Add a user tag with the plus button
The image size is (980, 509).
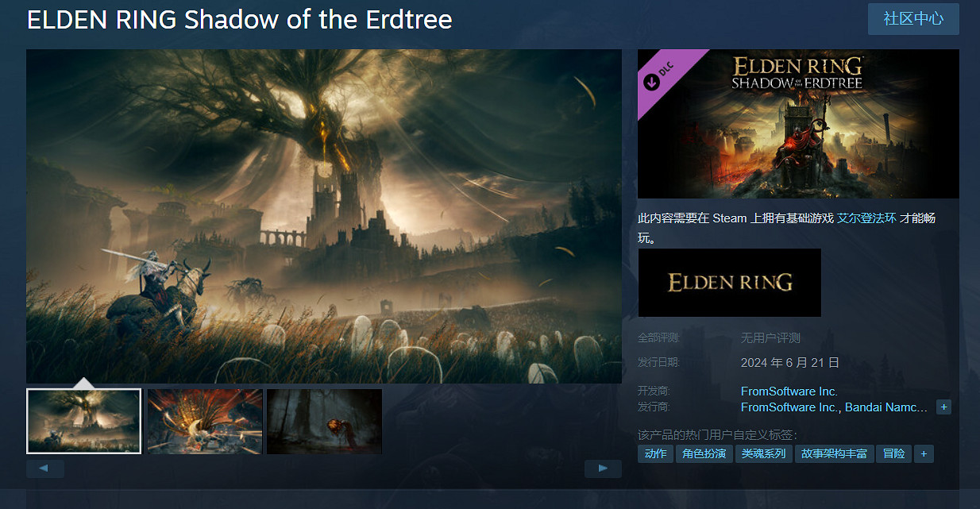[924, 453]
